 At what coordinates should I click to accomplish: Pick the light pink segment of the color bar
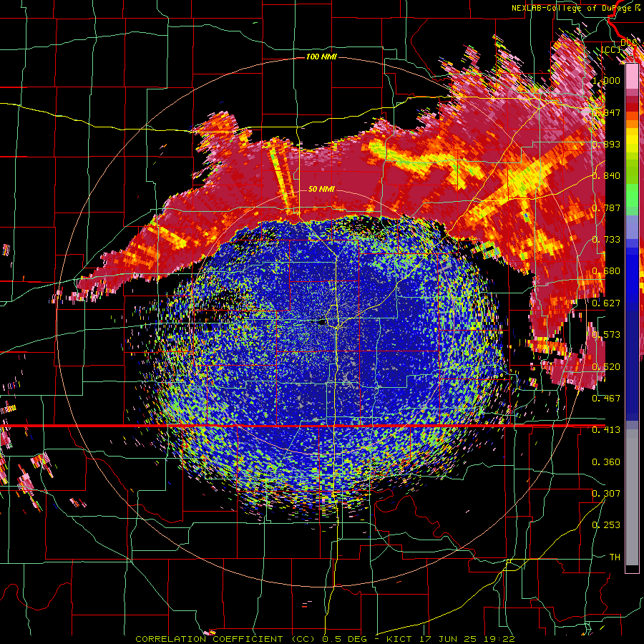[632, 77]
